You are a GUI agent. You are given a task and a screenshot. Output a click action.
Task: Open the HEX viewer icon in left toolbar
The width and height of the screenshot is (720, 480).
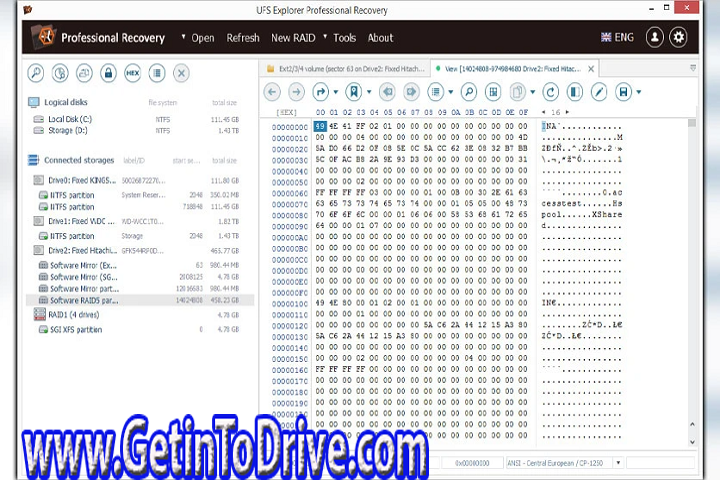click(133, 73)
